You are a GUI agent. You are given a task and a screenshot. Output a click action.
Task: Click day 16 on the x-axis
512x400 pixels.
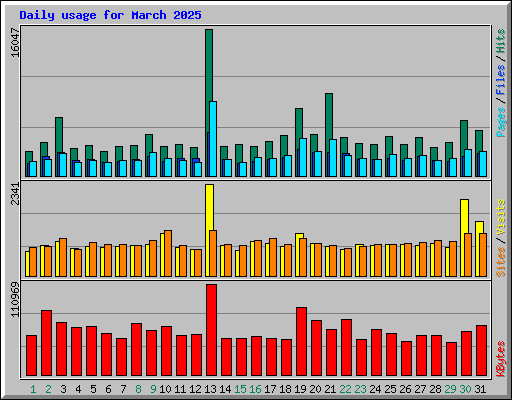click(255, 389)
